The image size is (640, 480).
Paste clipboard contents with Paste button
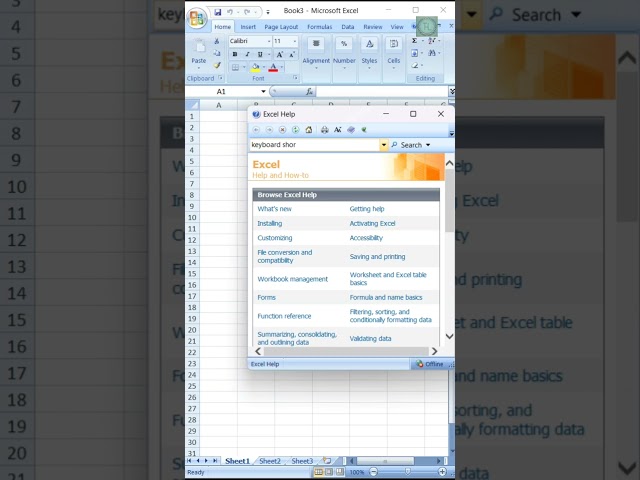199,53
